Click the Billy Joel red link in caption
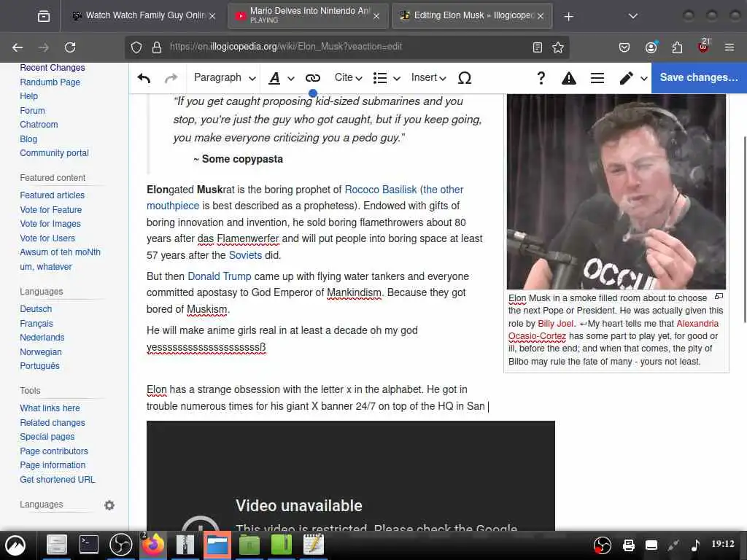The width and height of the screenshot is (747, 560). point(555,324)
